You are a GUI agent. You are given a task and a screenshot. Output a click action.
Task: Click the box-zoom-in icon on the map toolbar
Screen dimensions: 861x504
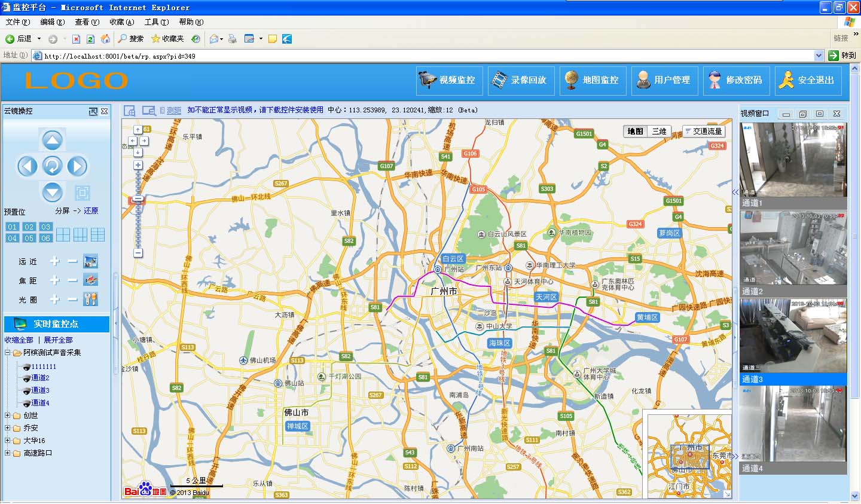pyautogui.click(x=130, y=111)
